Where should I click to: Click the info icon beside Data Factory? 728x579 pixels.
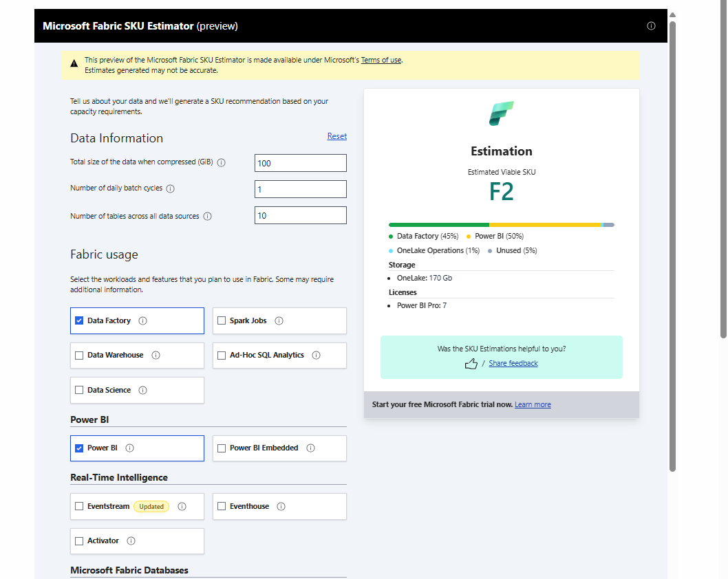click(143, 320)
